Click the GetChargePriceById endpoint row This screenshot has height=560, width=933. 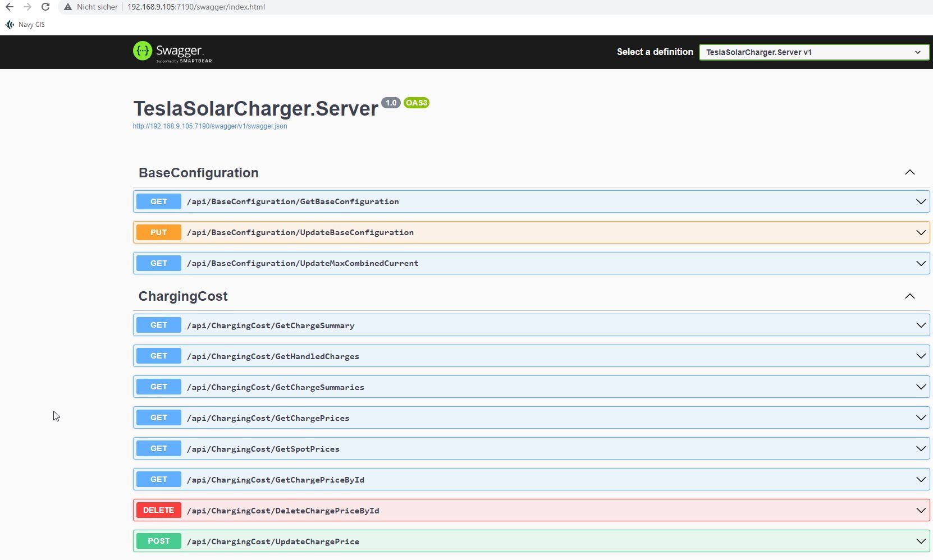click(x=505, y=480)
